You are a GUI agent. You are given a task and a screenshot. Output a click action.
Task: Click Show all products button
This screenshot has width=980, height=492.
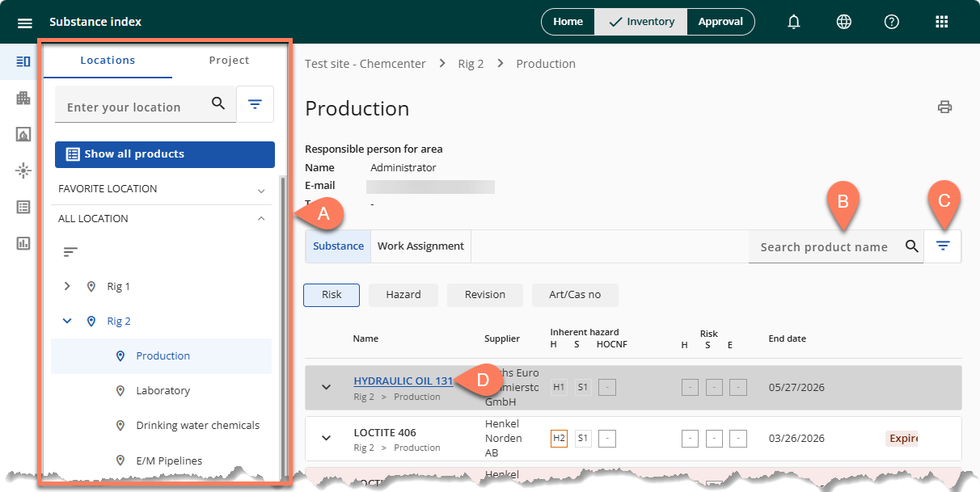[165, 154]
